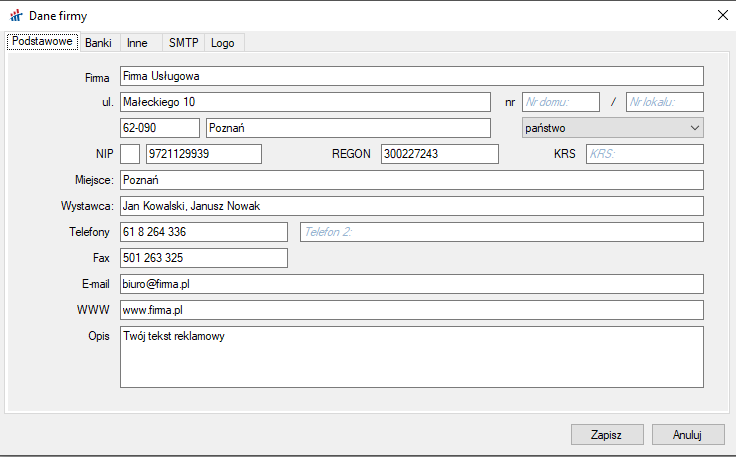Select the postal code 62-090 field
This screenshot has height=457, width=736.
coord(159,128)
